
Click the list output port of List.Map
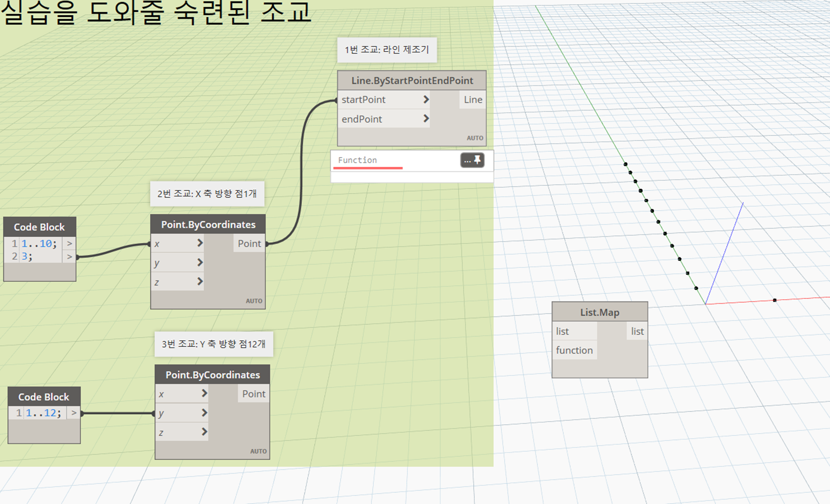(x=637, y=331)
